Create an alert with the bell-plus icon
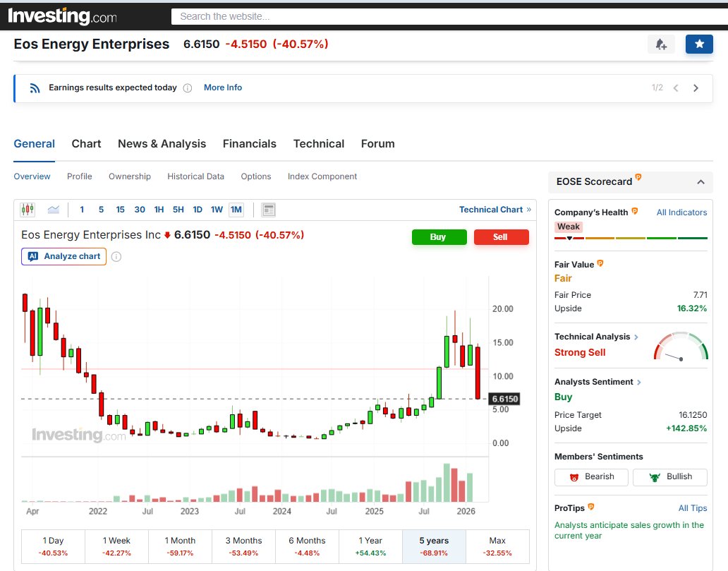 661,44
